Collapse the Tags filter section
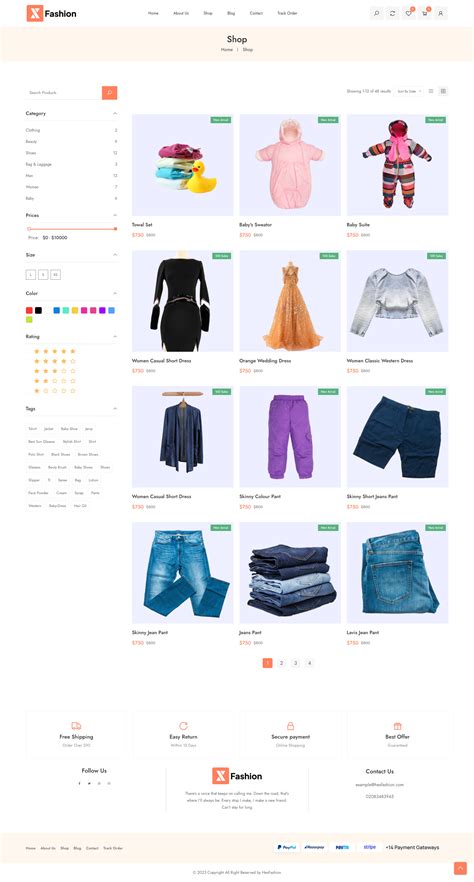This screenshot has width=474, height=882. pyautogui.click(x=115, y=408)
